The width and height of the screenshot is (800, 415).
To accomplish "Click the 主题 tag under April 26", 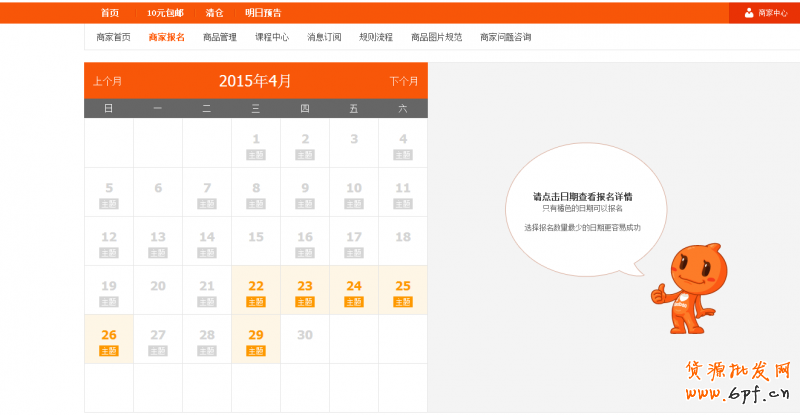I will coord(109,350).
